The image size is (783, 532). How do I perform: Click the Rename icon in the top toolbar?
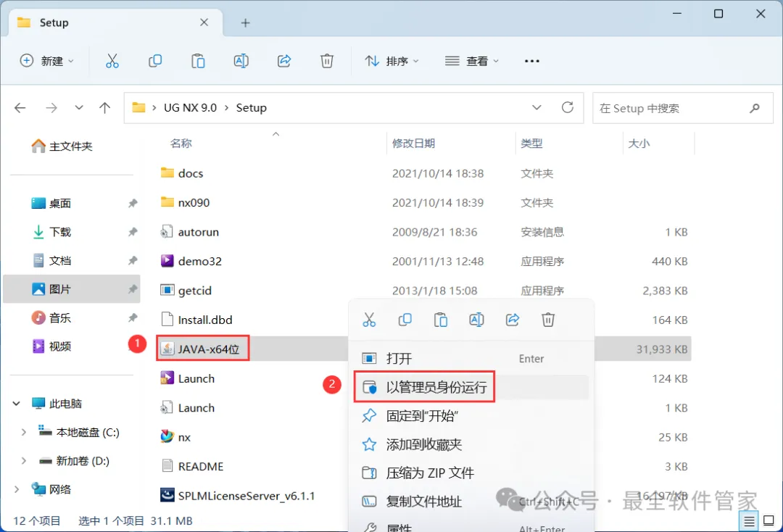coord(241,61)
